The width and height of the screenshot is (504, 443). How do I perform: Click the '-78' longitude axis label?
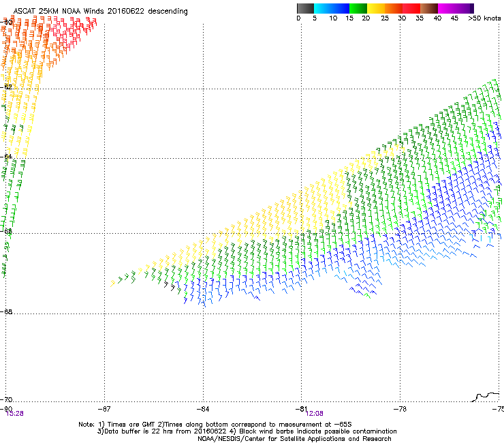click(x=400, y=409)
